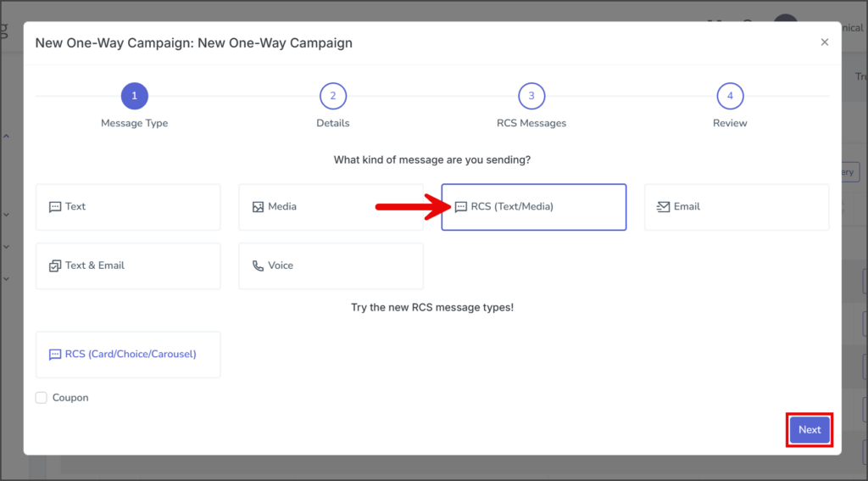Screen dimensions: 868x481
Task: Click the dialog title text
Action: pos(194,42)
